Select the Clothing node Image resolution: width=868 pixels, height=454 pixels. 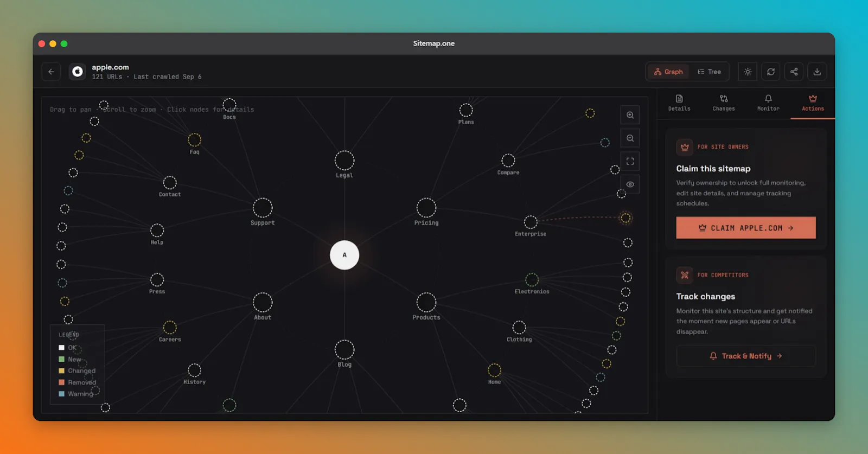pyautogui.click(x=519, y=327)
